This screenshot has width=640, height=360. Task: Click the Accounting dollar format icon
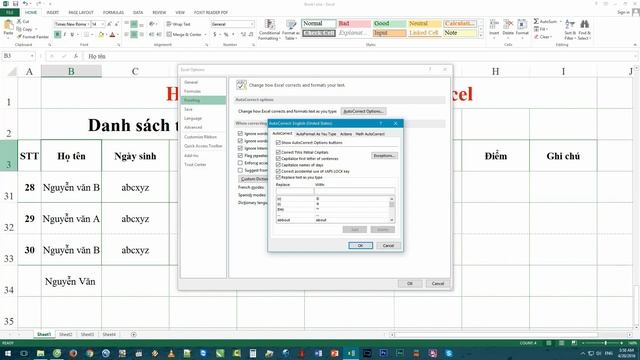215,35
